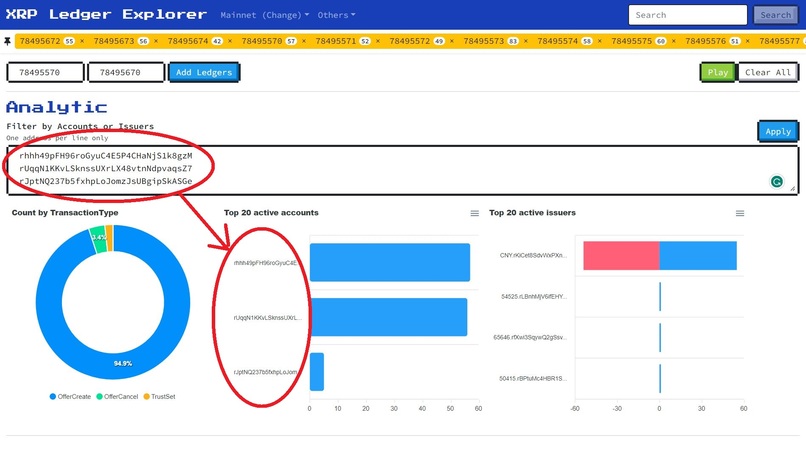Image resolution: width=806 pixels, height=457 pixels.
Task: Click the rUqqN1KKvLSknssUXrL account bar
Action: (x=389, y=317)
